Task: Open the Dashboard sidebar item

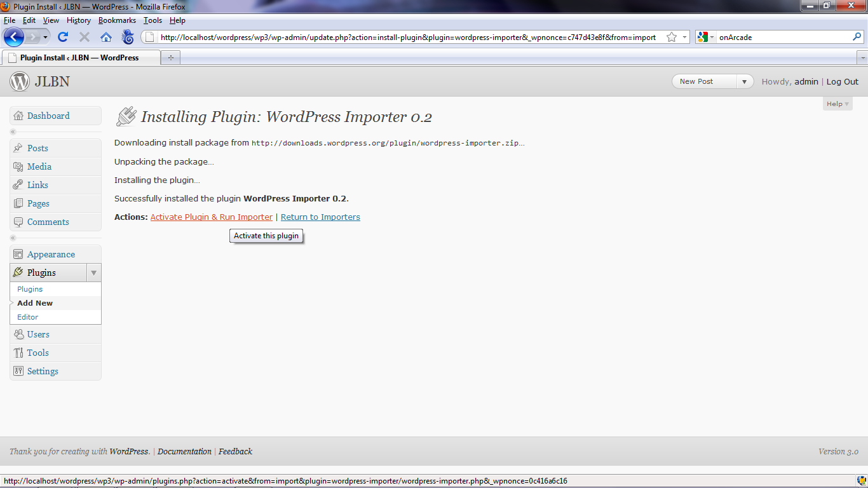Action: pyautogui.click(x=48, y=116)
